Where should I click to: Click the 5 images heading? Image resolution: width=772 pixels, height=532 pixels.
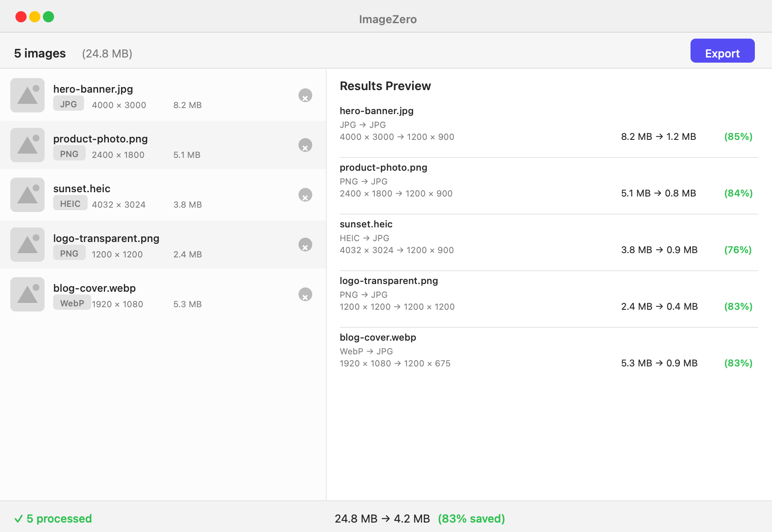[40, 53]
